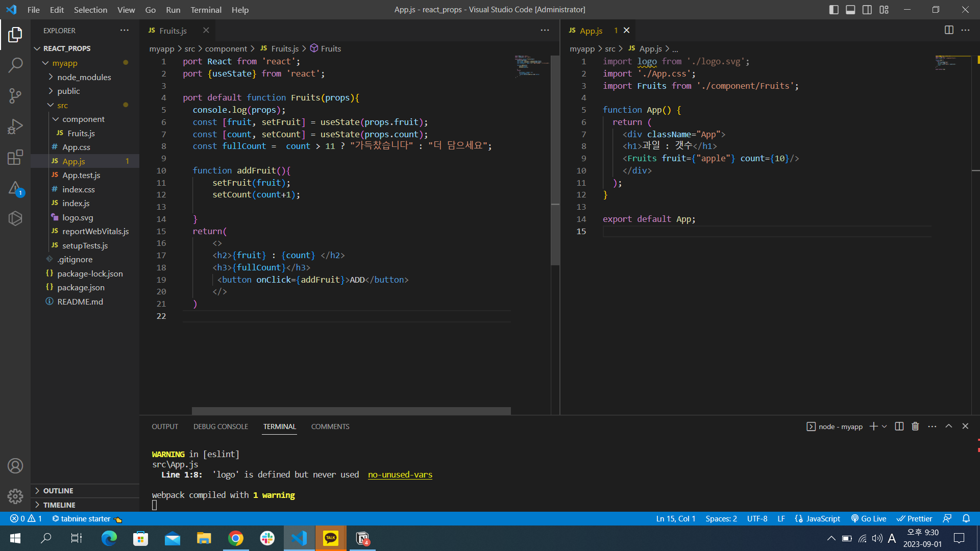This screenshot has height=551, width=980.
Task: Open the Terminal menu
Action: (206, 10)
